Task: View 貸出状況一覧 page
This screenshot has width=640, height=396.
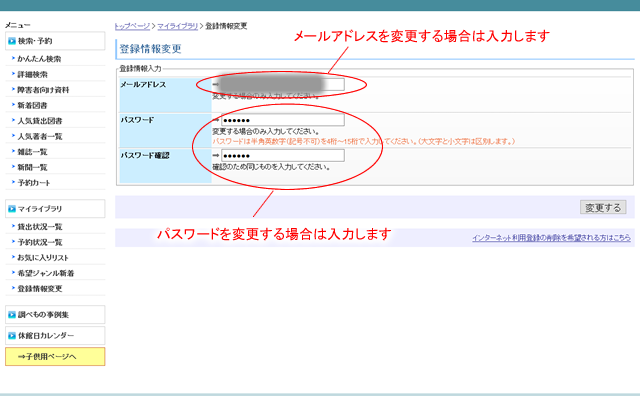Action: click(40, 227)
